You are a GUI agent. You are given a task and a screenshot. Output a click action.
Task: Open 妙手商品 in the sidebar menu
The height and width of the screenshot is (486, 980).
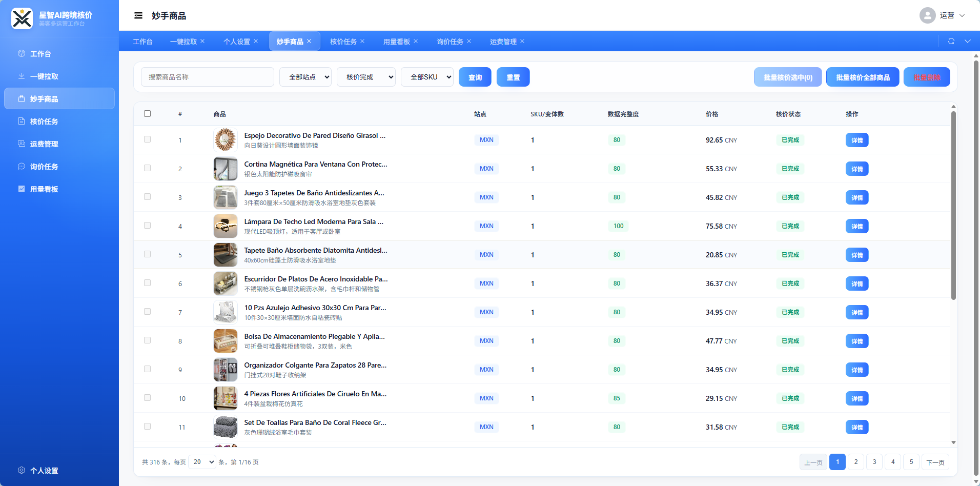(59, 98)
